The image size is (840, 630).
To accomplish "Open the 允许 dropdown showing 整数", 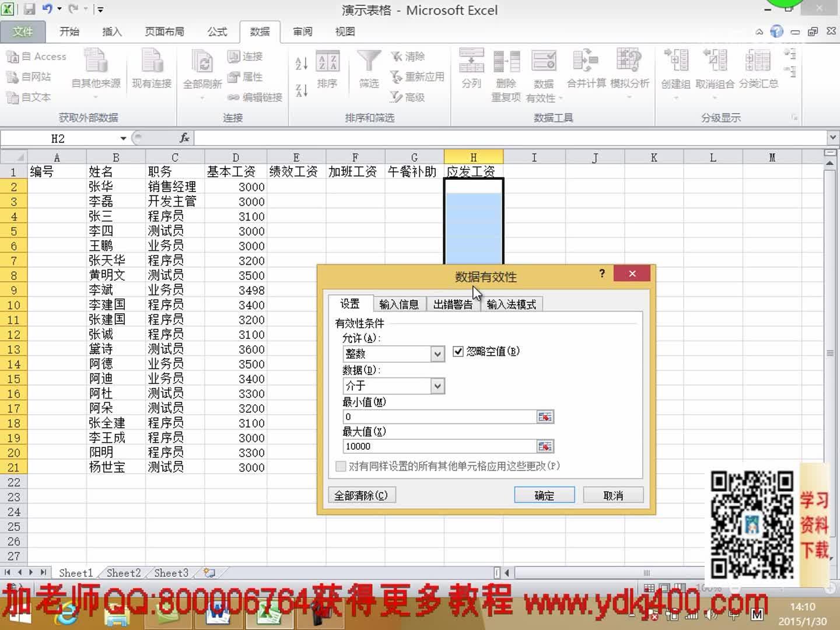I will (x=437, y=353).
